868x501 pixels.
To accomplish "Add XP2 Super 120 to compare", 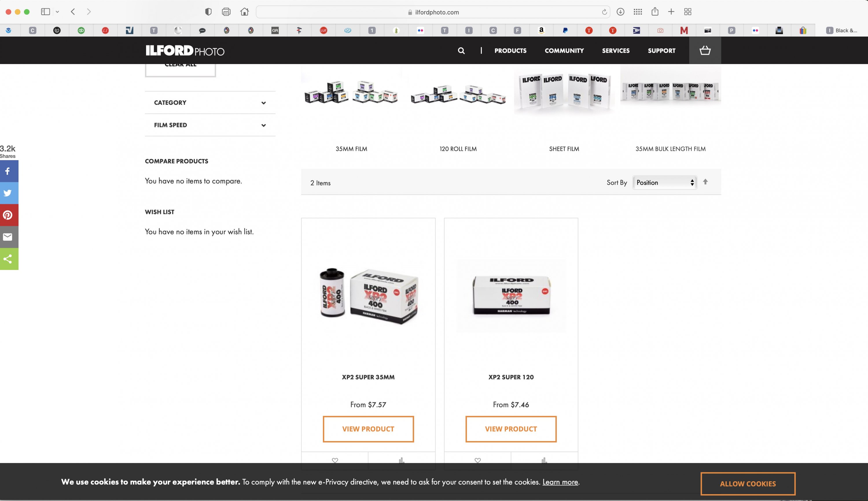I will [544, 460].
